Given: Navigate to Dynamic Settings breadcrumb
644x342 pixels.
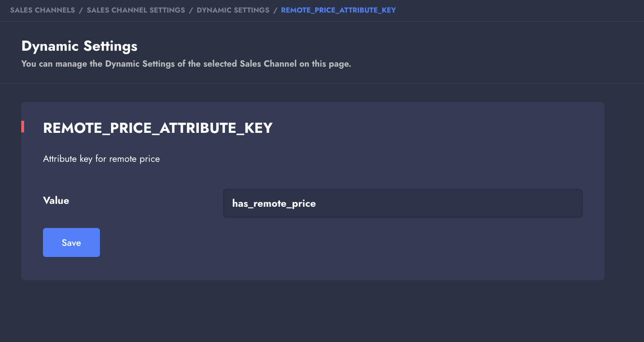Looking at the screenshot, I should 233,10.
